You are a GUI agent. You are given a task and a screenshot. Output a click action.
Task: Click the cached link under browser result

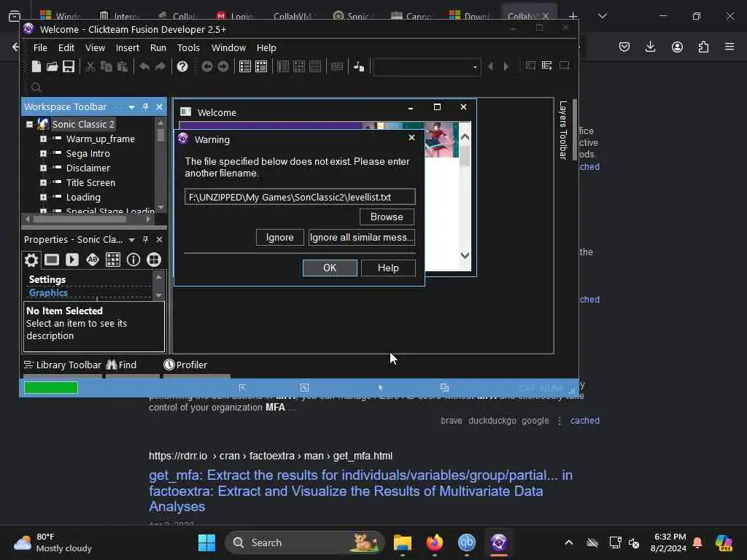click(585, 421)
